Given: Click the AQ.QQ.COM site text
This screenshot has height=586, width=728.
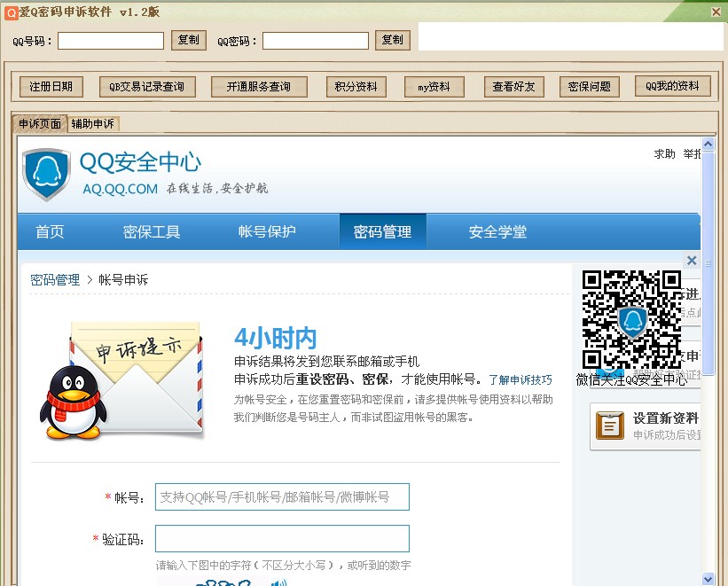Looking at the screenshot, I should (x=121, y=189).
